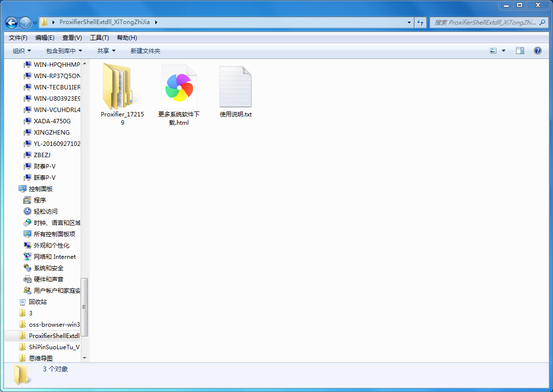The image size is (553, 392).
Task: Open the 回收站 recycle bin icon
Action: pos(22,302)
